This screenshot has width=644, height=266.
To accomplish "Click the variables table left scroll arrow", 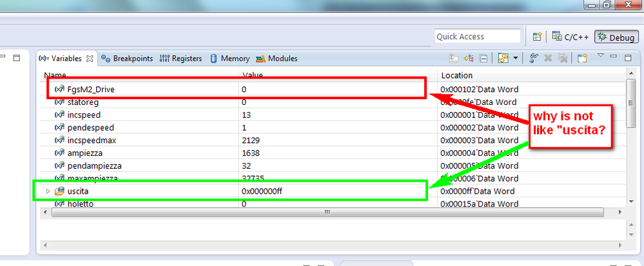I will click(46, 213).
